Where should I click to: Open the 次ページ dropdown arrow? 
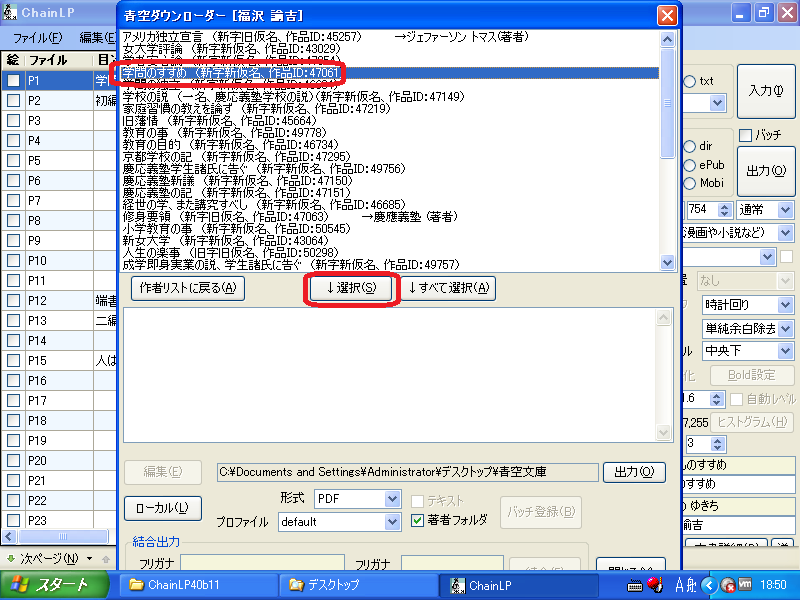pyautogui.click(x=89, y=558)
